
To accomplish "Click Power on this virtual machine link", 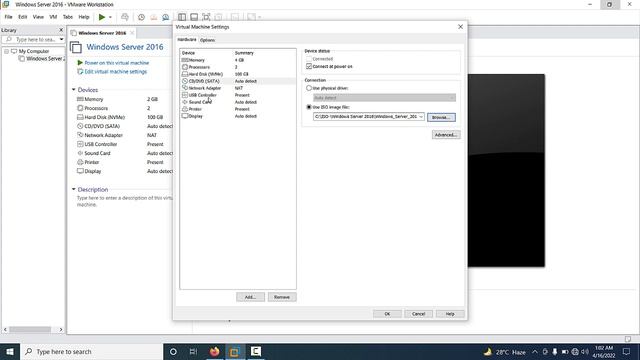I will [117, 63].
